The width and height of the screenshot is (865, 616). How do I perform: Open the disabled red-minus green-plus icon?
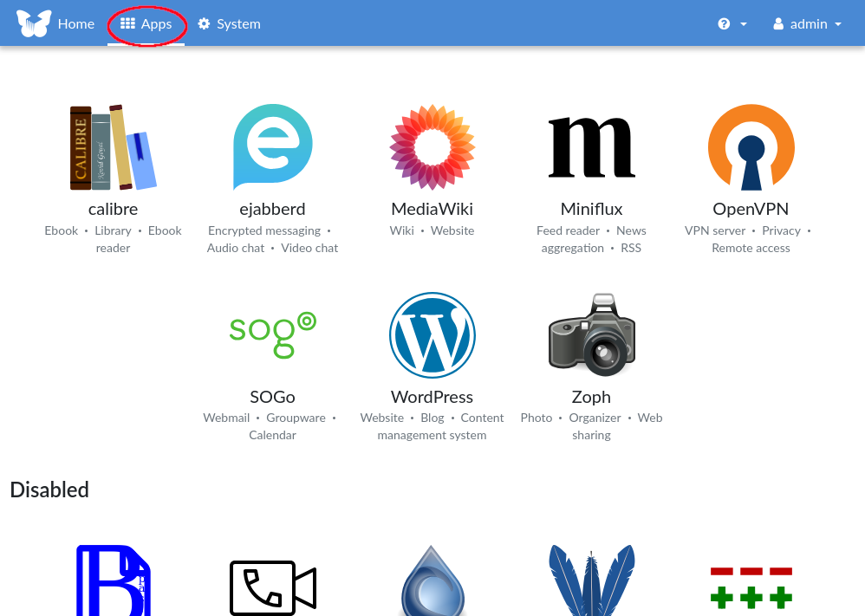coord(751,587)
